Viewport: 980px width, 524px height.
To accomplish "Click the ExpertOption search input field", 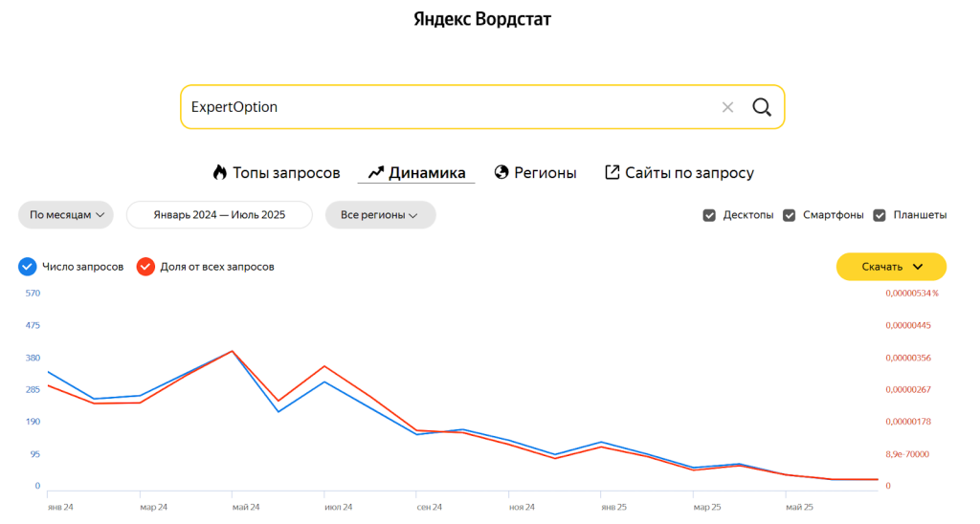I will [x=440, y=107].
